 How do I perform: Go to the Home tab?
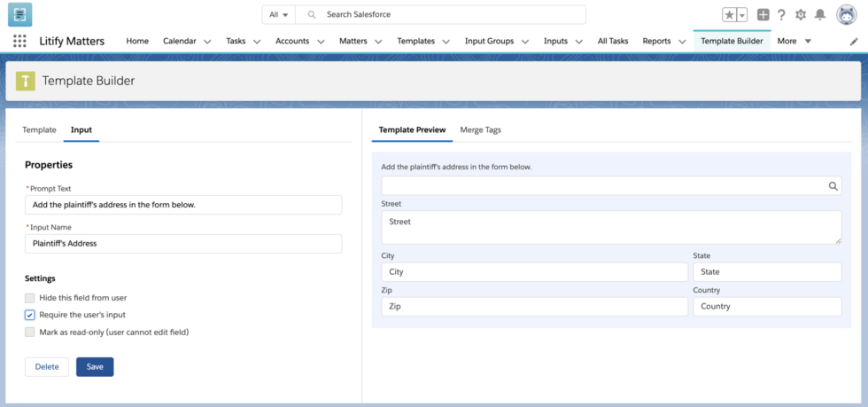point(137,41)
